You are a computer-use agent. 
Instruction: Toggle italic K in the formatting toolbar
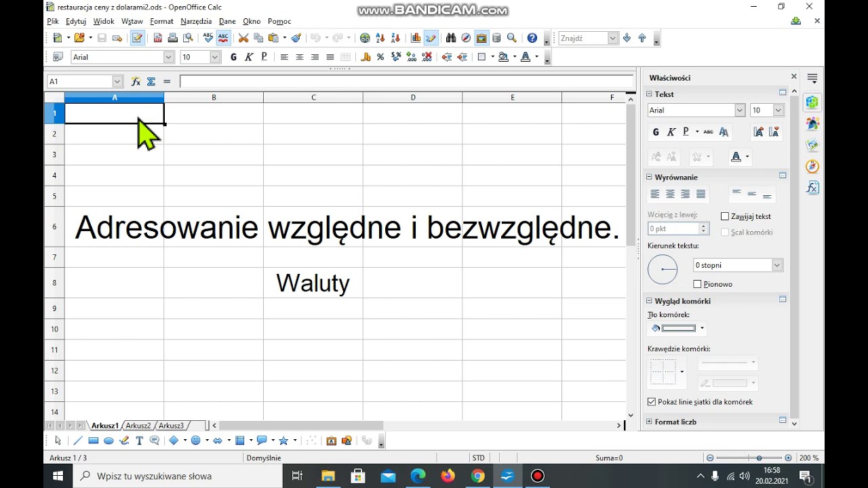[x=249, y=57]
